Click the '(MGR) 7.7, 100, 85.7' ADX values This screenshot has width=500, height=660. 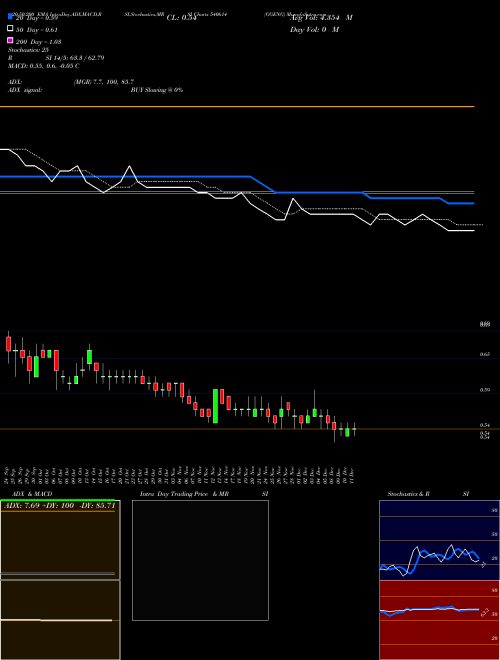(x=104, y=82)
